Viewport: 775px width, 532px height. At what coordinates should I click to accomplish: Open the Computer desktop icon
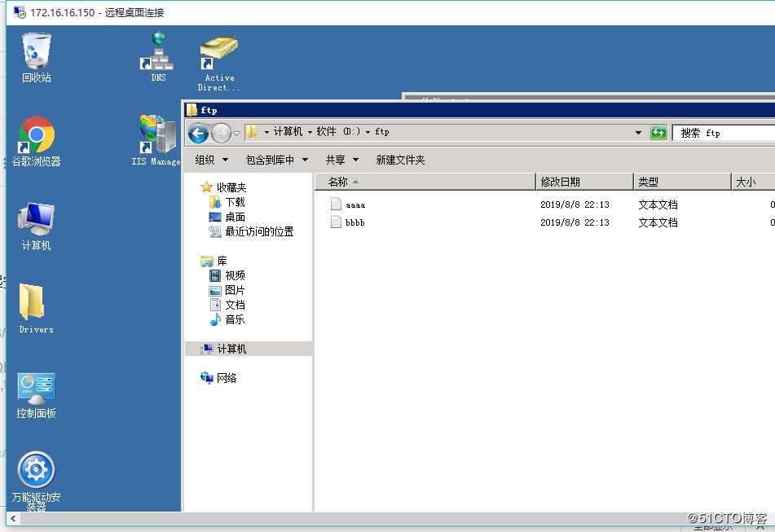coord(36,226)
